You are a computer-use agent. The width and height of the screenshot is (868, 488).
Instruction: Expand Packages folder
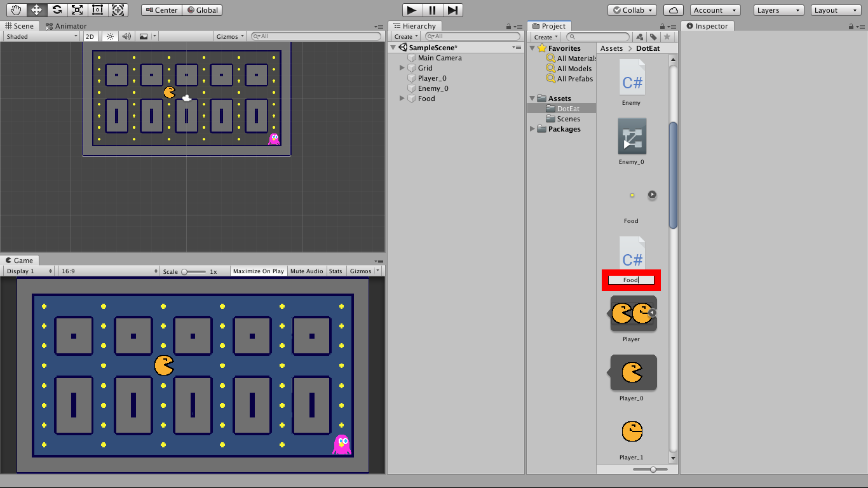point(532,129)
